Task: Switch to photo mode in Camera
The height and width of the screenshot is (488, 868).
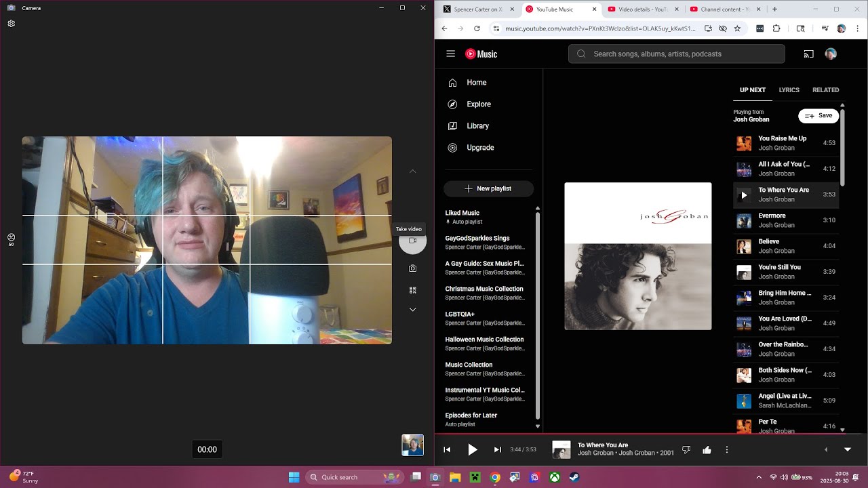Action: pos(412,268)
